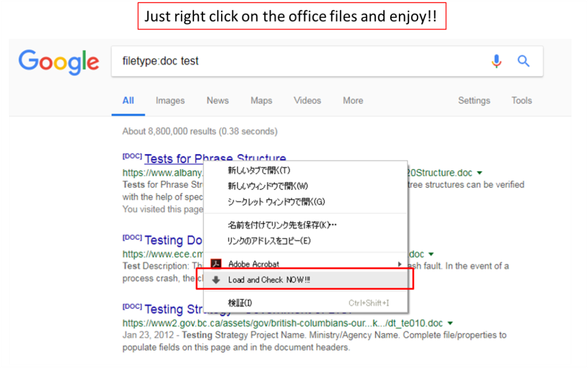Viewport: 588px width, 368px height.
Task: Expand arrow next to second result's .doc URL
Action: 431,254
